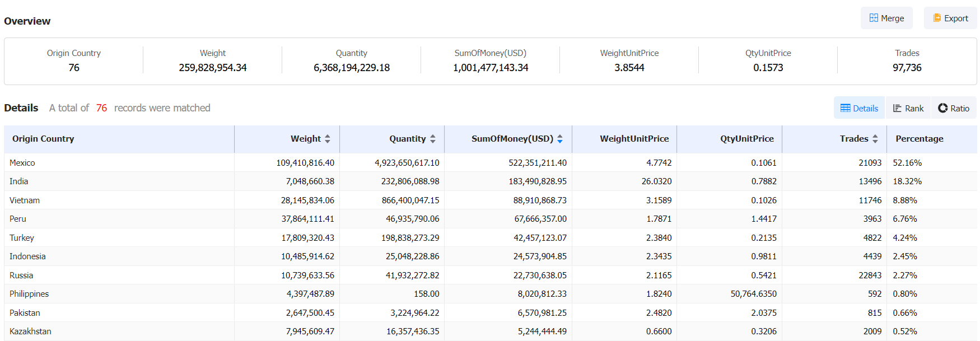Sort table by Weight column arrows

click(x=328, y=139)
